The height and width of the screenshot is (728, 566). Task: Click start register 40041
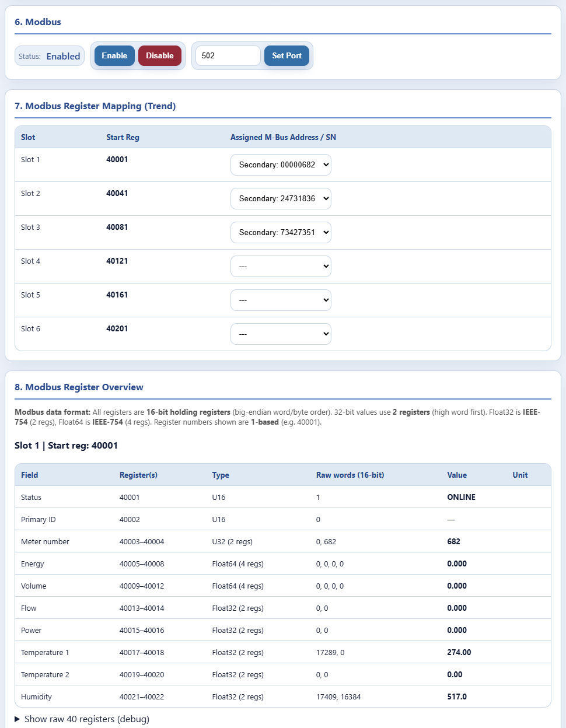117,193
